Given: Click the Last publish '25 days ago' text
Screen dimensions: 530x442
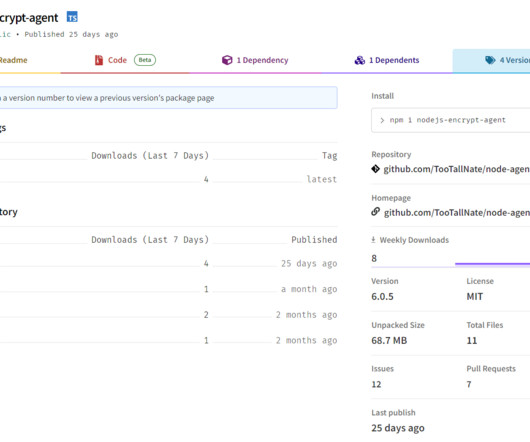Looking at the screenshot, I should tap(398, 428).
